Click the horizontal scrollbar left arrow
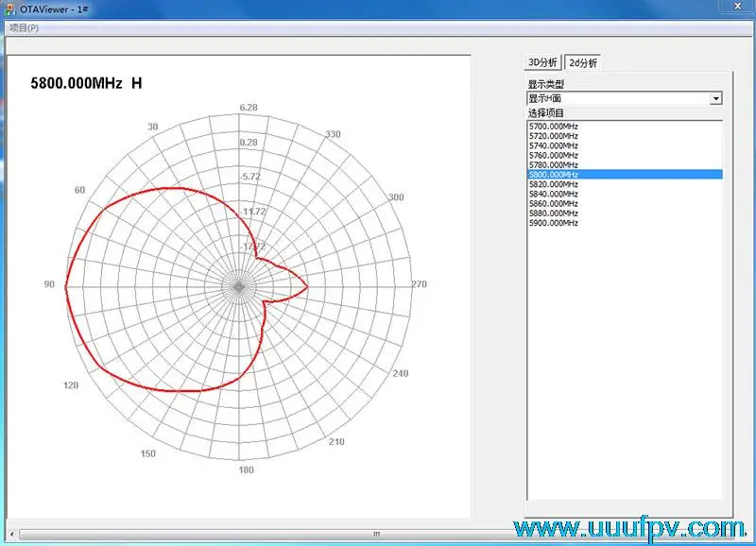This screenshot has height=546, width=756. (x=12, y=535)
